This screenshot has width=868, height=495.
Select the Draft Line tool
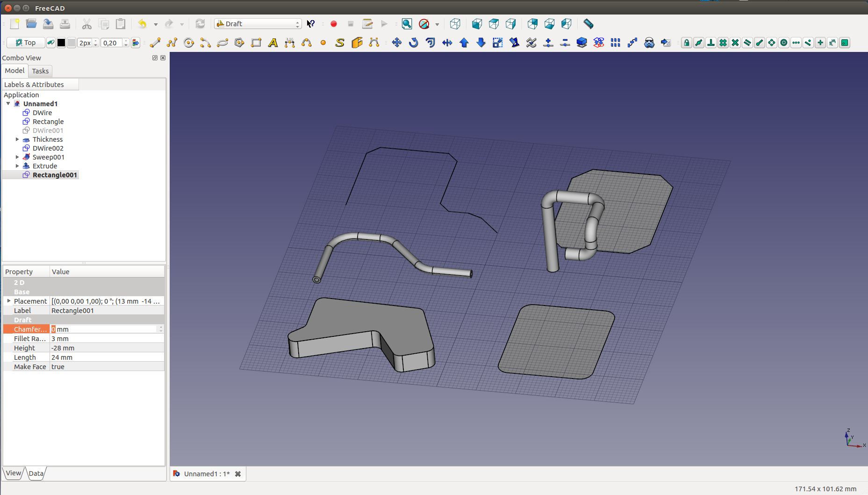(155, 43)
